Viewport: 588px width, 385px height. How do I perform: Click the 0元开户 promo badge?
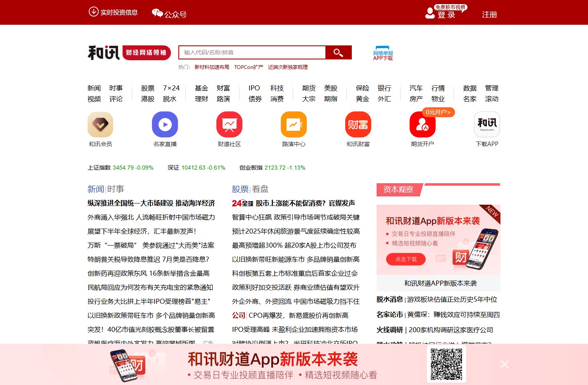(438, 112)
